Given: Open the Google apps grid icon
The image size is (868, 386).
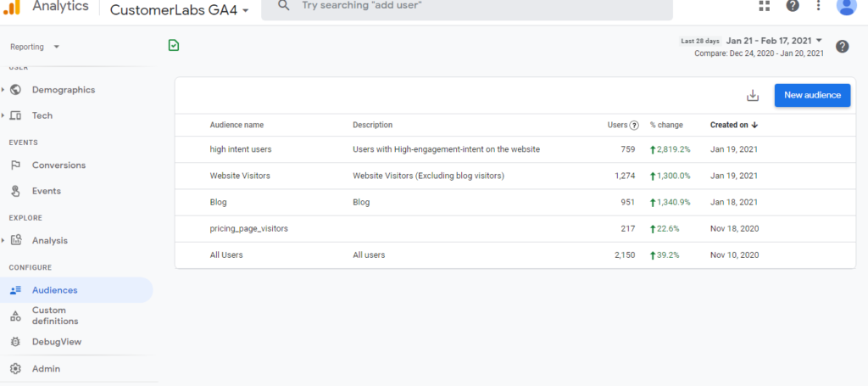Looking at the screenshot, I should tap(765, 6).
